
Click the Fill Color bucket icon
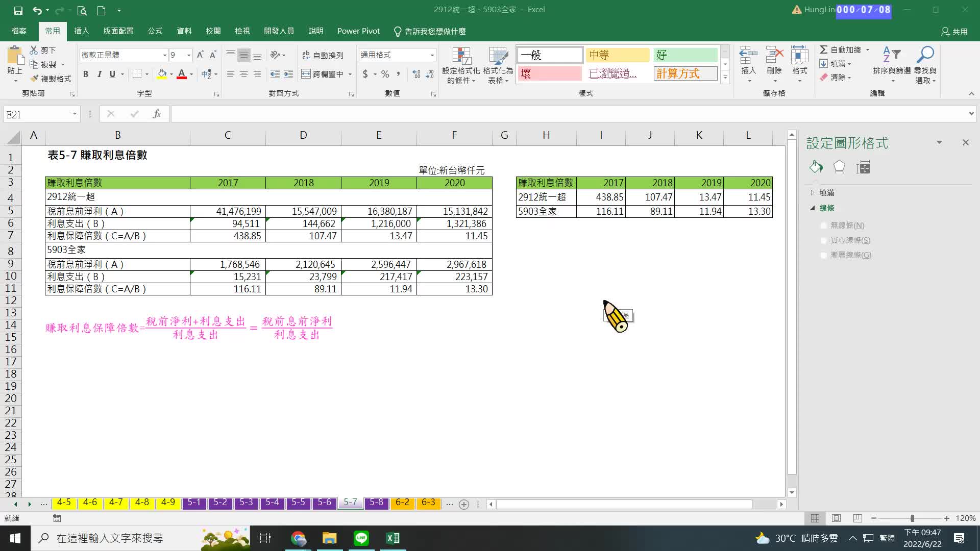click(162, 74)
